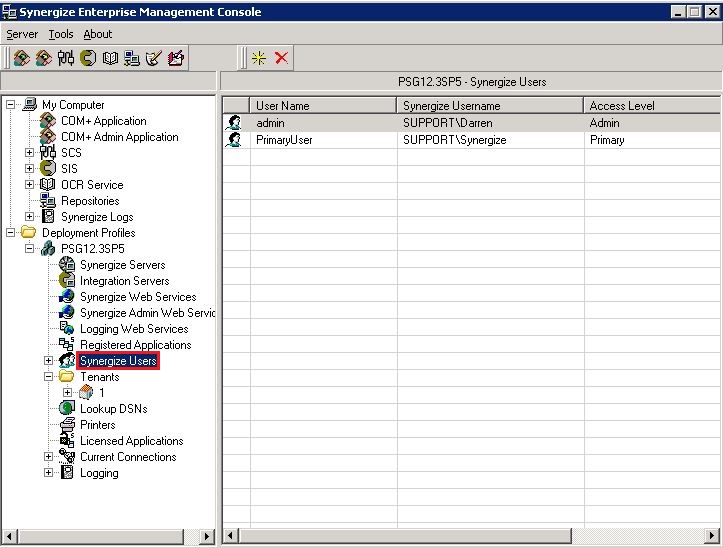723x548 pixels.
Task: Click the My Computer tree icon
Action: tap(30, 104)
